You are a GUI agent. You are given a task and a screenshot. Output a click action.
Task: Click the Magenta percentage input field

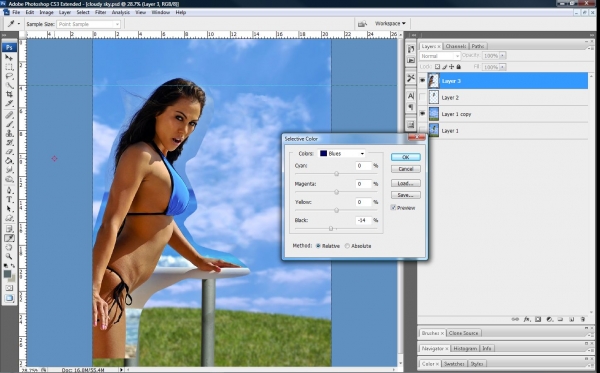click(363, 184)
